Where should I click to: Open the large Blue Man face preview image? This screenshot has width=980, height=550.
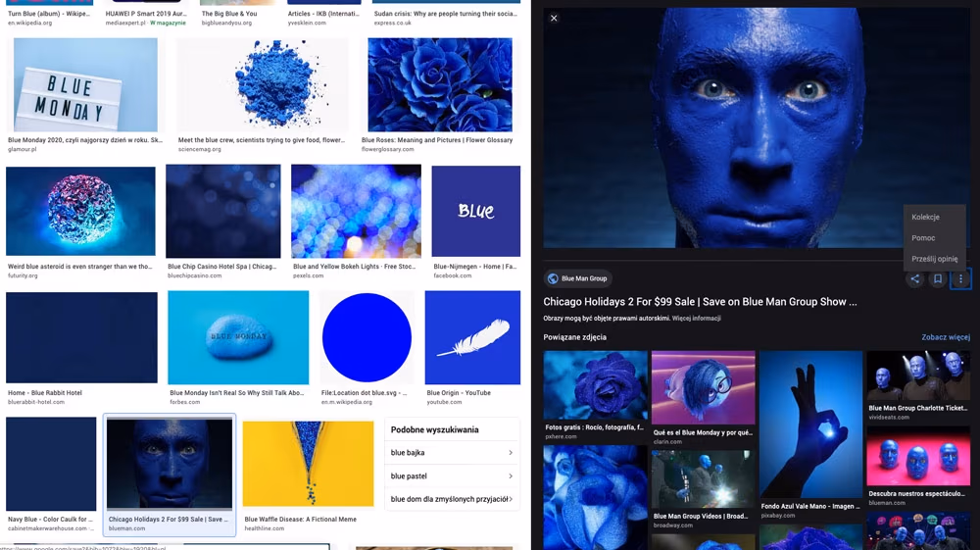tap(757, 128)
